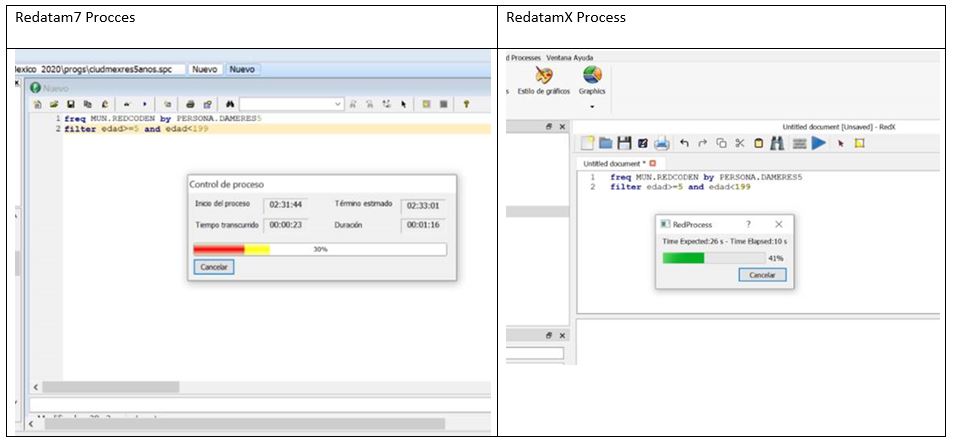Click the yellow question mark help icon

pos(465,103)
